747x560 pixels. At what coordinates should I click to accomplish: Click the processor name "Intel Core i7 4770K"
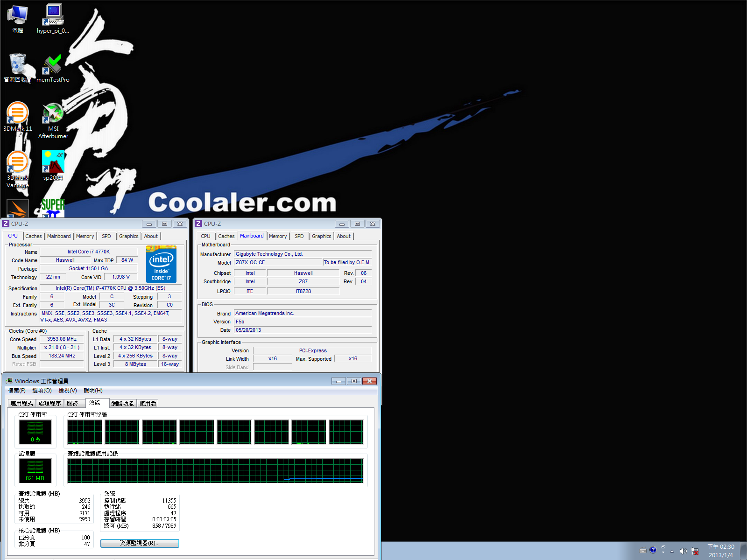(89, 252)
